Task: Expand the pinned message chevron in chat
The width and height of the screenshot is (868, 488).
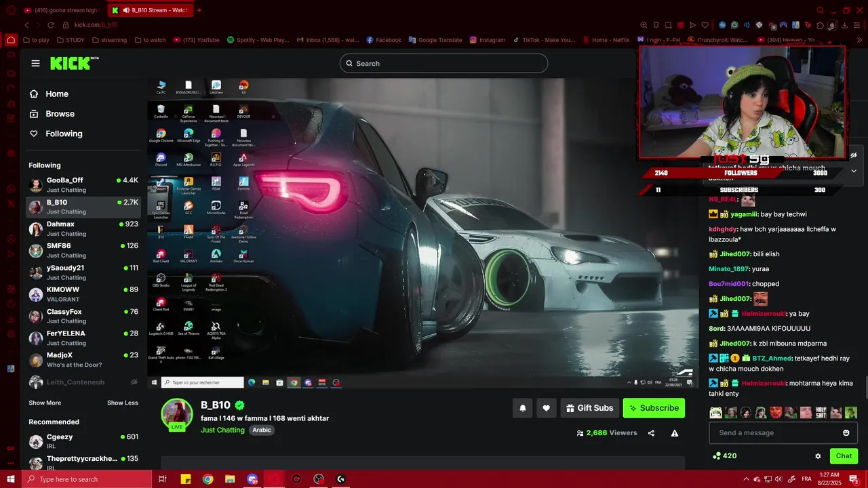Action: click(854, 171)
